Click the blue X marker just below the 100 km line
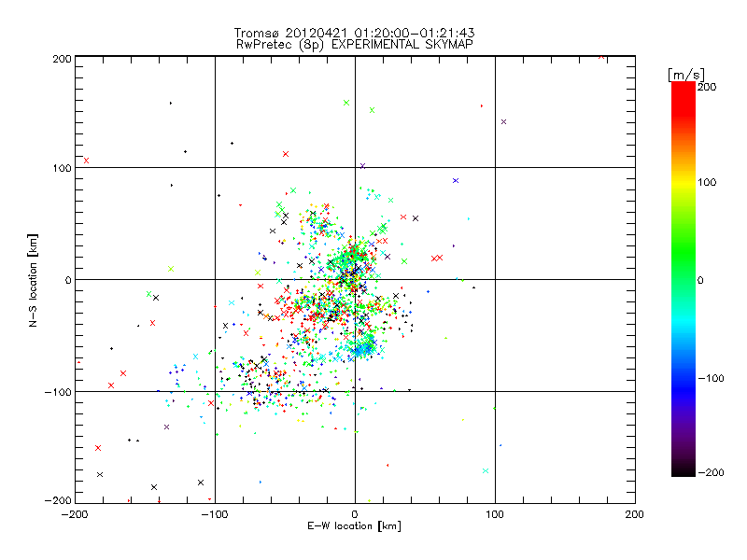This screenshot has width=747, height=560. pos(456,180)
